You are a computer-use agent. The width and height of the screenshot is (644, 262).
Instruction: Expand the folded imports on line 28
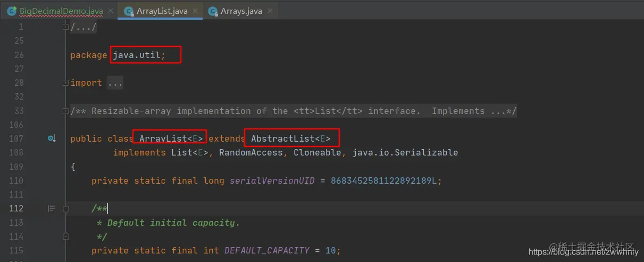pos(65,83)
